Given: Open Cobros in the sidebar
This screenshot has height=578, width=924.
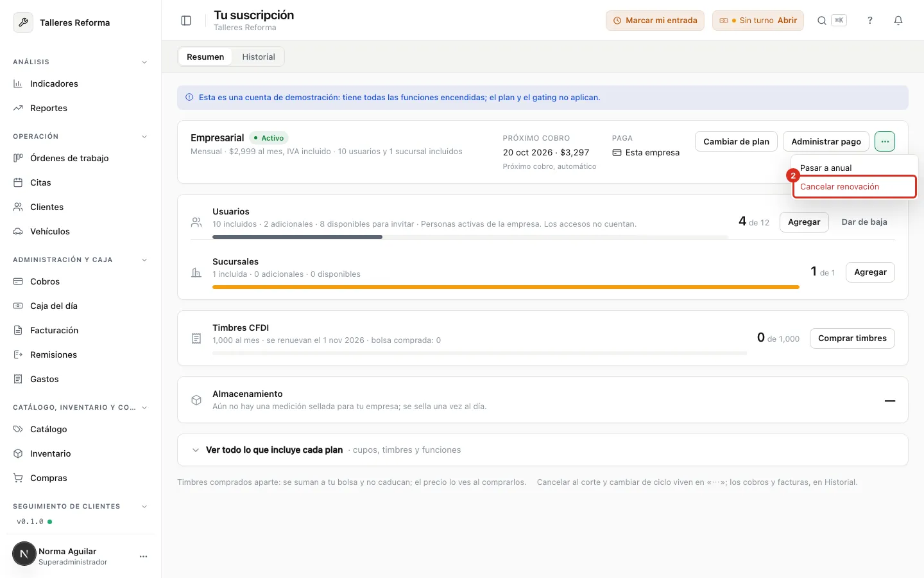Looking at the screenshot, I should point(80,281).
